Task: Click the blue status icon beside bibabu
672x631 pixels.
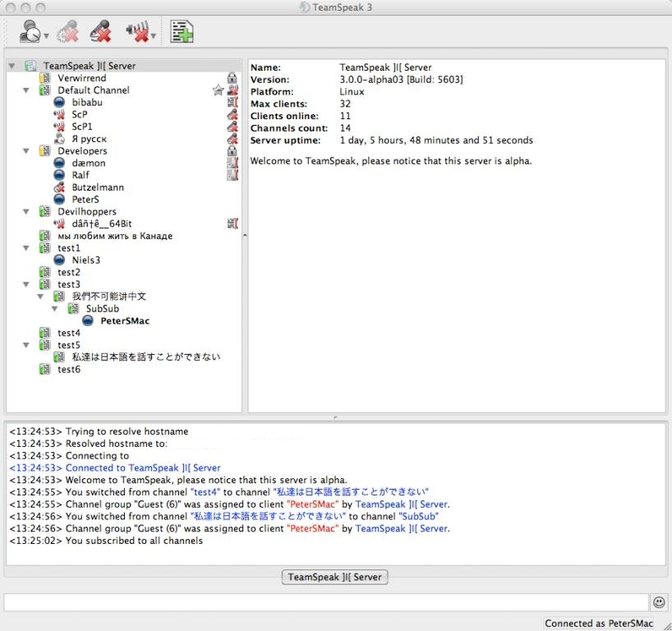Action: click(x=59, y=103)
